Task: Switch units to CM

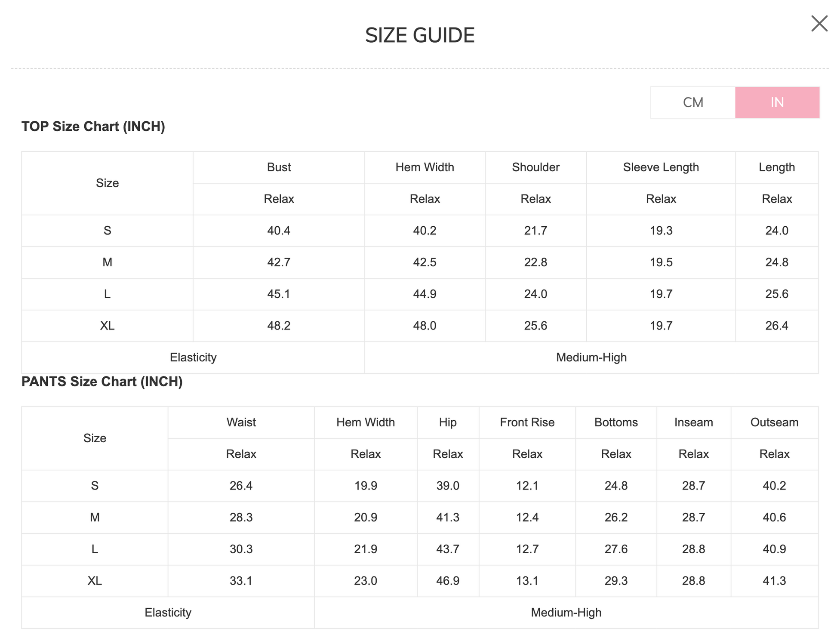Action: pos(692,102)
